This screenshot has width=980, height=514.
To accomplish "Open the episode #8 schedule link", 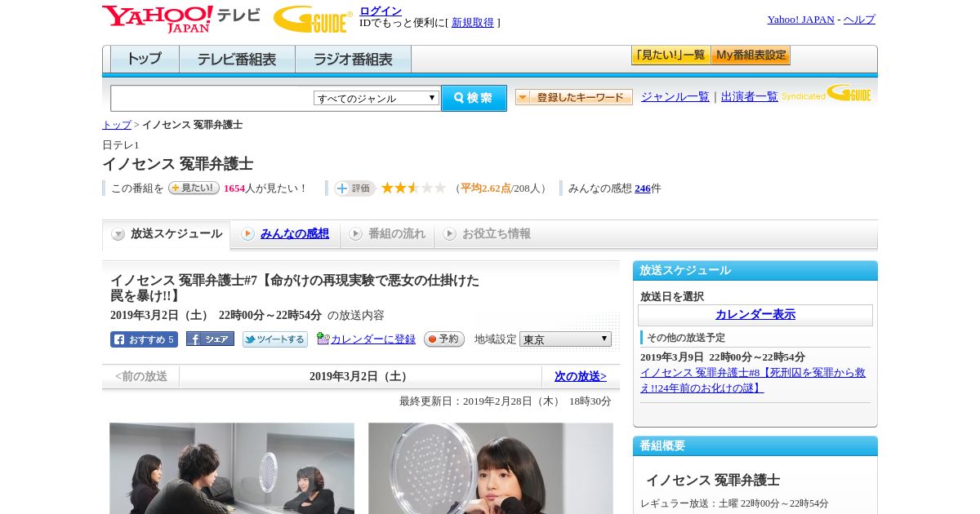I will coord(753,380).
